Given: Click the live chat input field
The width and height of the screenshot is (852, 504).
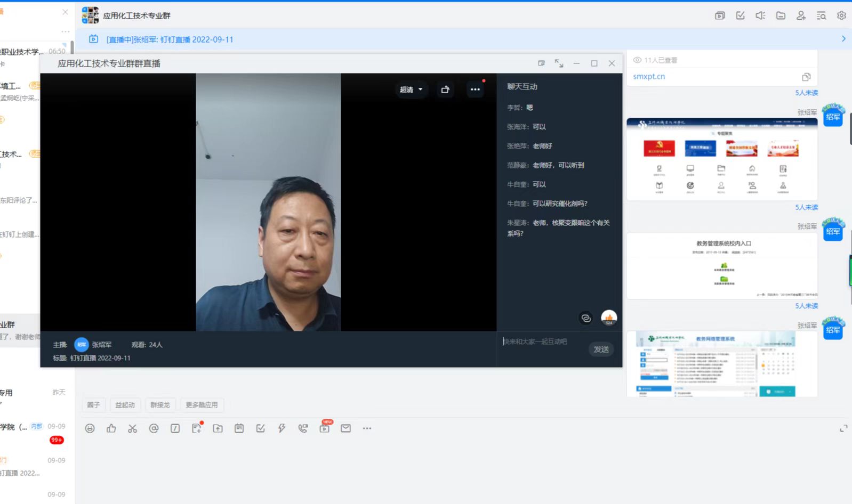Looking at the screenshot, I should pyautogui.click(x=543, y=342).
